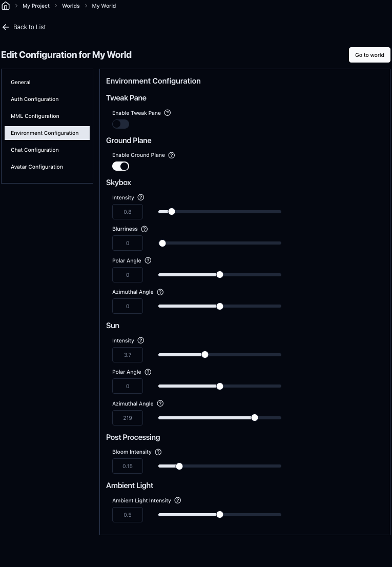Select Chat Configuration in sidebar

pyautogui.click(x=35, y=150)
